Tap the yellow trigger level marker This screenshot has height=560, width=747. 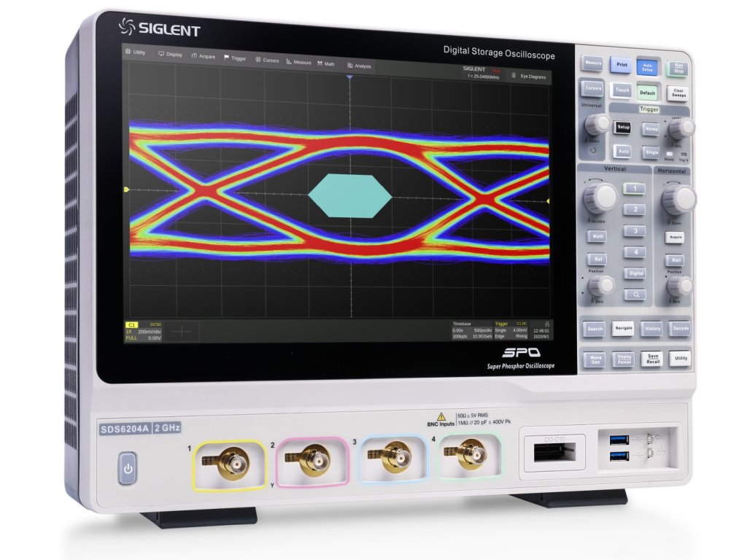coord(548,201)
